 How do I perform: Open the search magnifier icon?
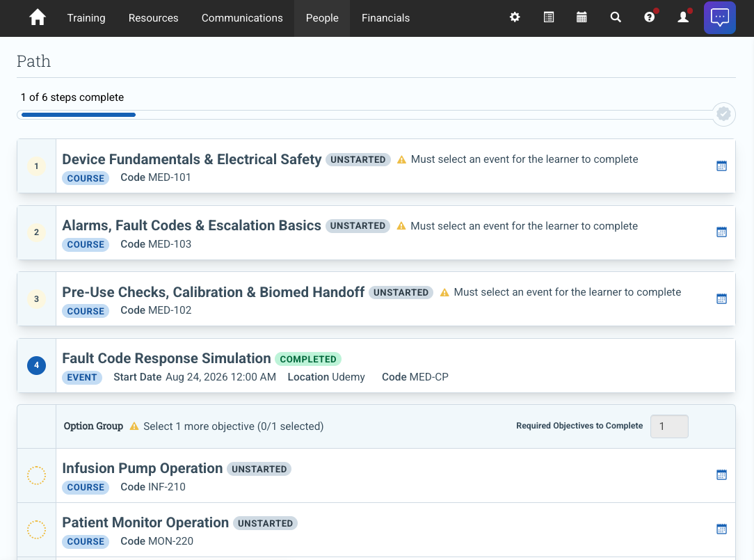(616, 17)
